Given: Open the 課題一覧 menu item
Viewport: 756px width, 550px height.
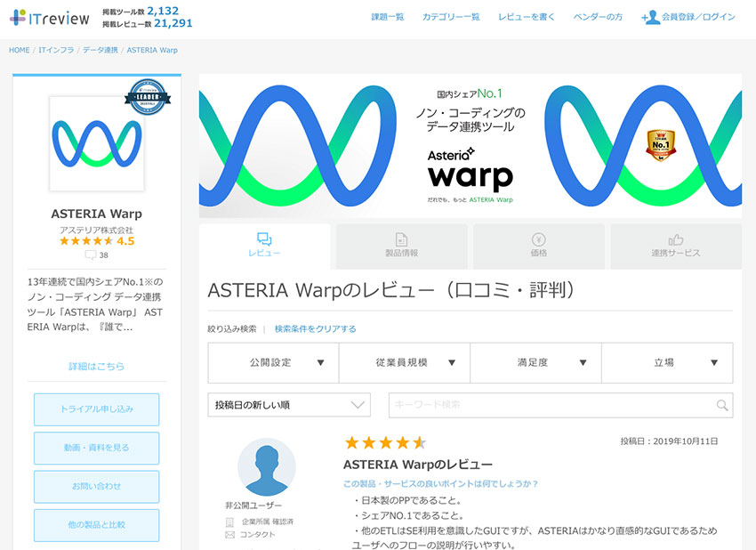Looking at the screenshot, I should point(388,17).
